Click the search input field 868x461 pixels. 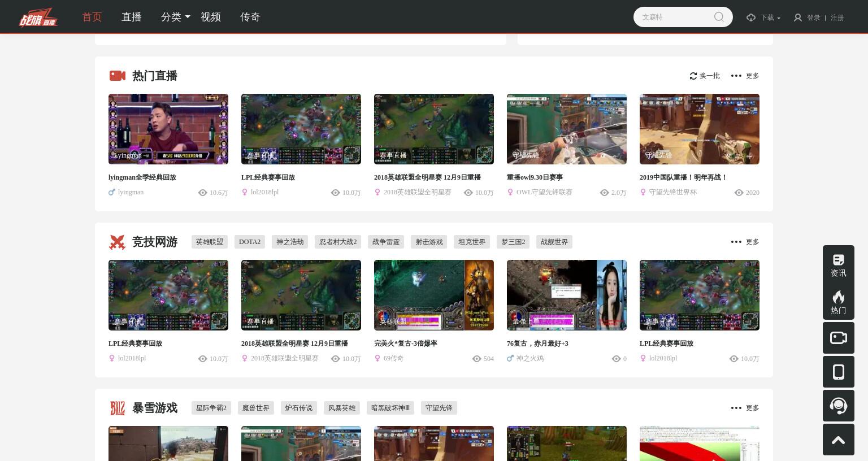(x=675, y=17)
